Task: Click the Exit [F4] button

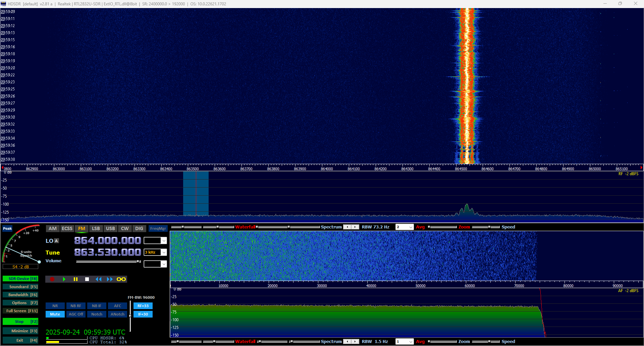Action: click(20, 340)
